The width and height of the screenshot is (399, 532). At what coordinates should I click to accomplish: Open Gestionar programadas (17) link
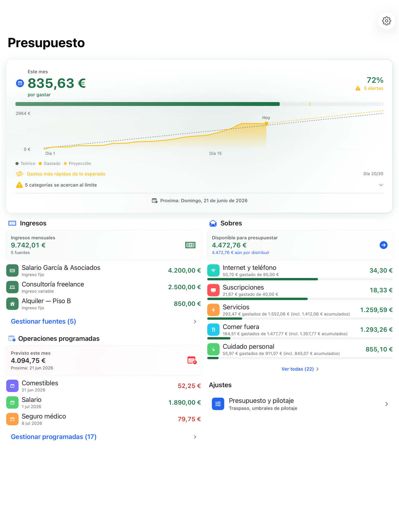(x=54, y=437)
